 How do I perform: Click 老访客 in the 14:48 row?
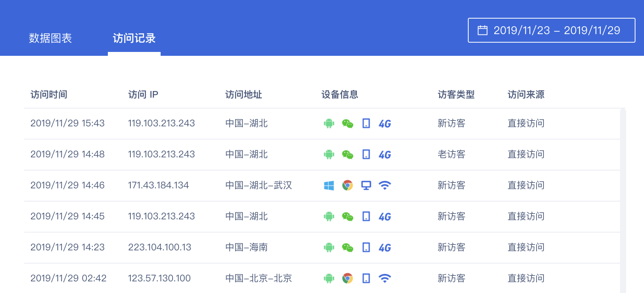[x=451, y=154]
